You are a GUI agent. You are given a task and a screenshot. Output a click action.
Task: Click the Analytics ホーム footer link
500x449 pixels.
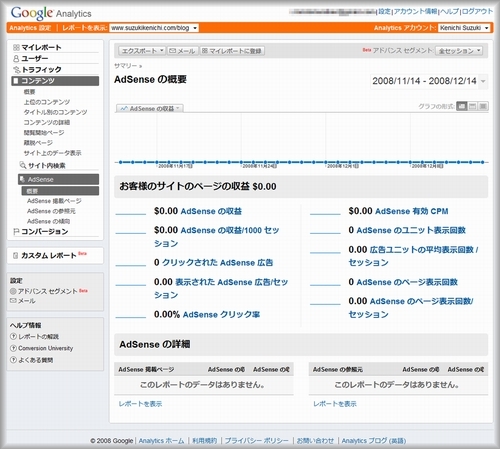coord(161,441)
